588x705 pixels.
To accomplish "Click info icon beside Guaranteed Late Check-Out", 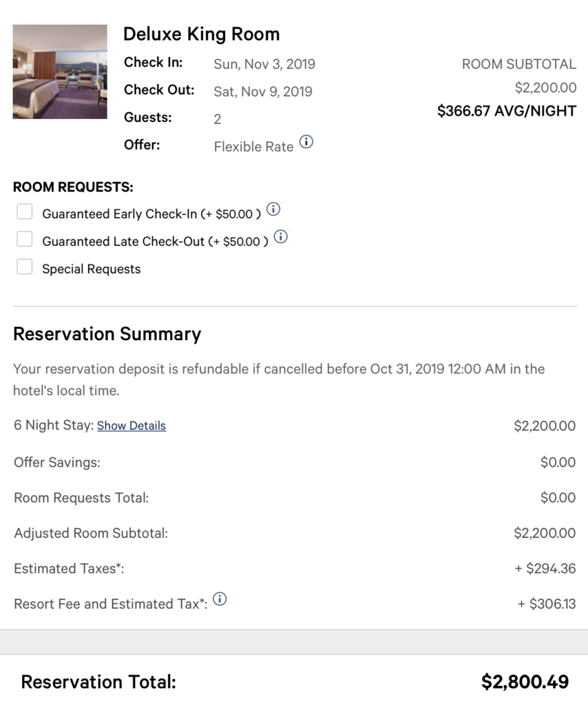I will point(281,237).
